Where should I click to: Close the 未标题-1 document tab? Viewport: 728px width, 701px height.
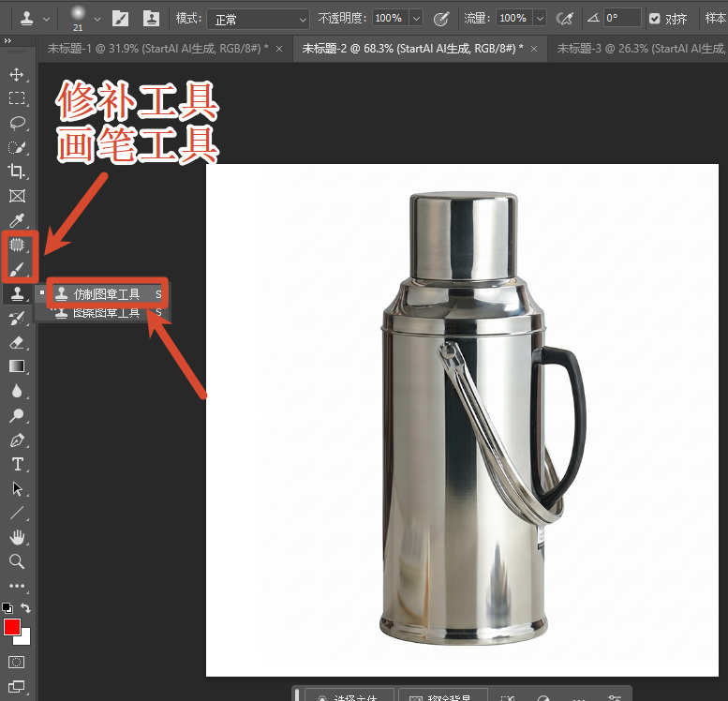tap(279, 49)
